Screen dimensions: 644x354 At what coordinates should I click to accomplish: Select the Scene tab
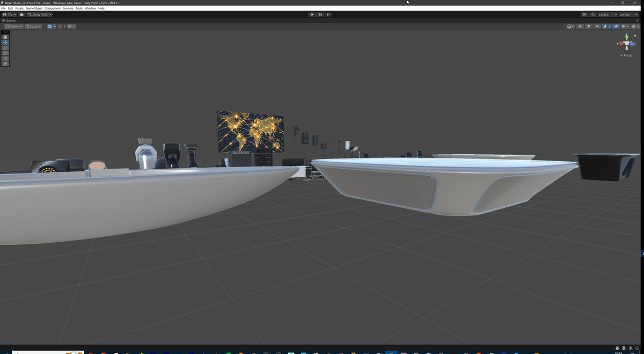(9, 20)
